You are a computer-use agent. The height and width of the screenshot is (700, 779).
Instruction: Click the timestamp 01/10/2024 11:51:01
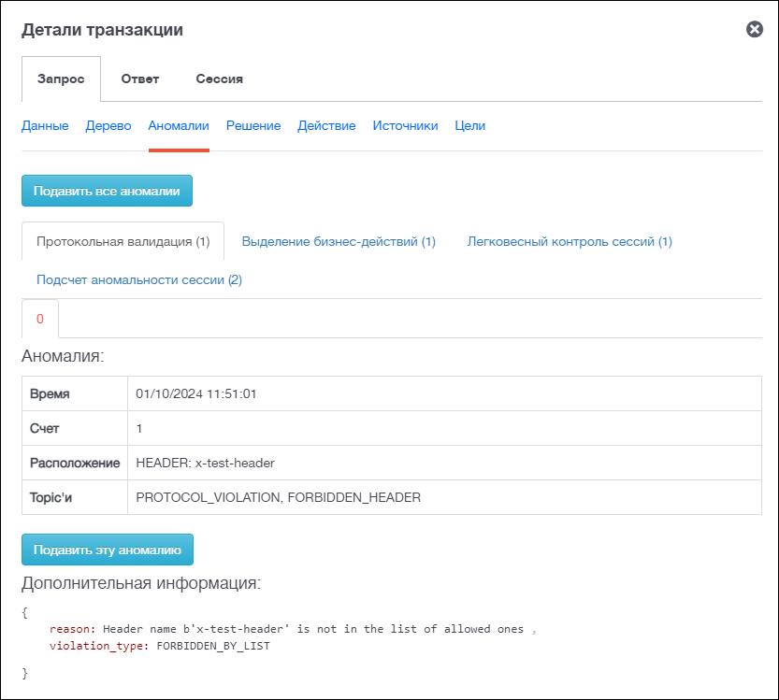click(196, 393)
